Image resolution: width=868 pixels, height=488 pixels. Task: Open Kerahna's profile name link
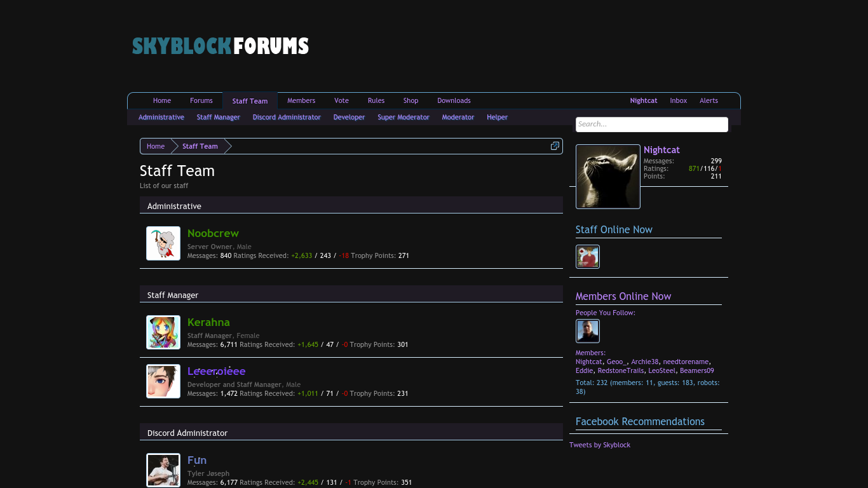pyautogui.click(x=208, y=322)
